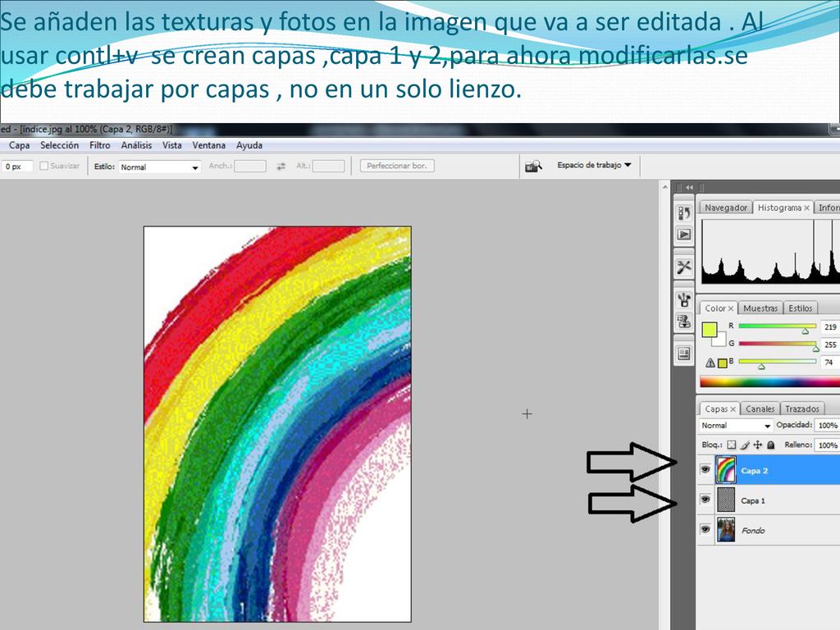Switch to the Trazados tab
Image resolution: width=840 pixels, height=630 pixels.
point(802,409)
